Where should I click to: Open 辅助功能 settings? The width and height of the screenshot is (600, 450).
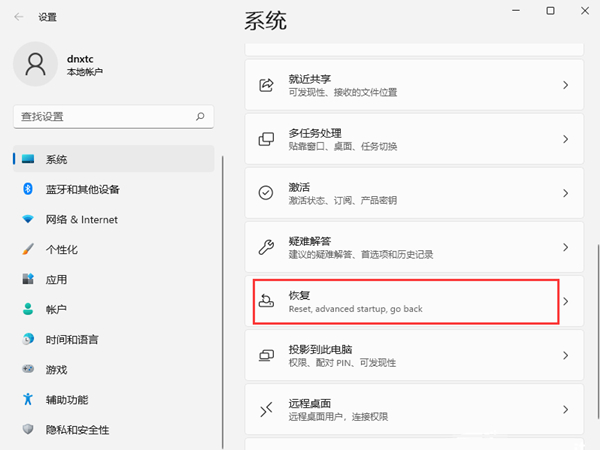67,399
